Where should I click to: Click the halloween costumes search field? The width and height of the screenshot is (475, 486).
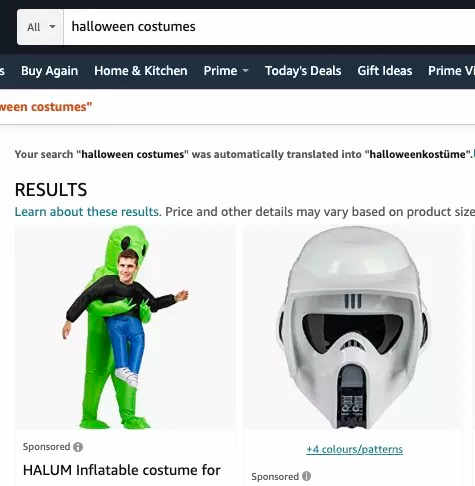point(269,27)
